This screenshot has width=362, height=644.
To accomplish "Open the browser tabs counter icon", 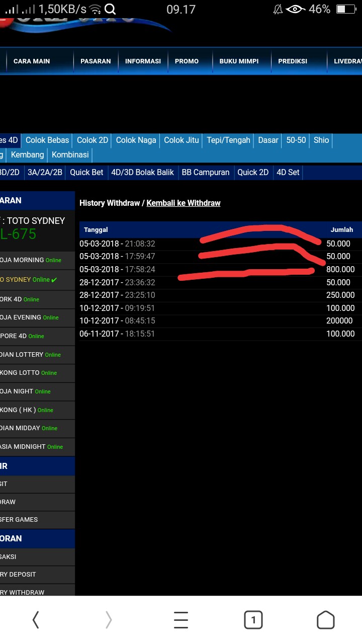I will coord(253,620).
